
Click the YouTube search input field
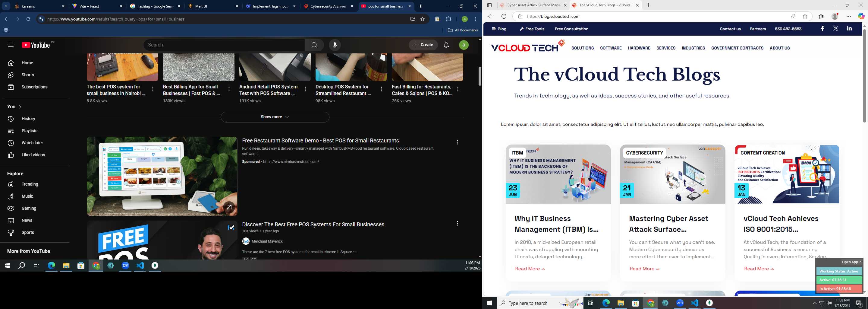point(224,45)
